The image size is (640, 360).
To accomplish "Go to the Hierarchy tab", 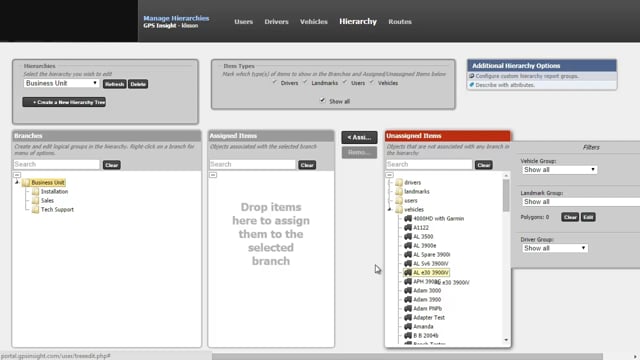I will click(358, 21).
